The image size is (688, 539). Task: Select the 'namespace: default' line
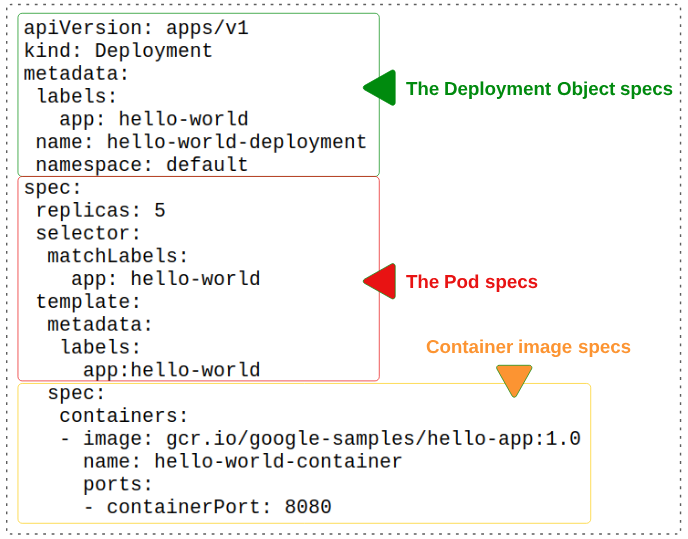click(x=141, y=165)
